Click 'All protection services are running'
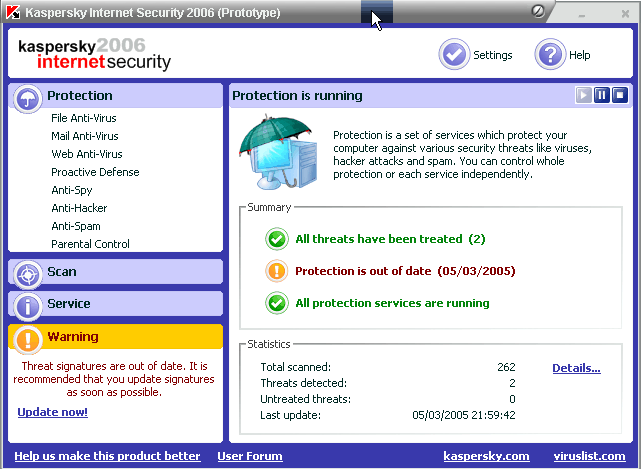Image resolution: width=641 pixels, height=469 pixels. click(x=392, y=303)
